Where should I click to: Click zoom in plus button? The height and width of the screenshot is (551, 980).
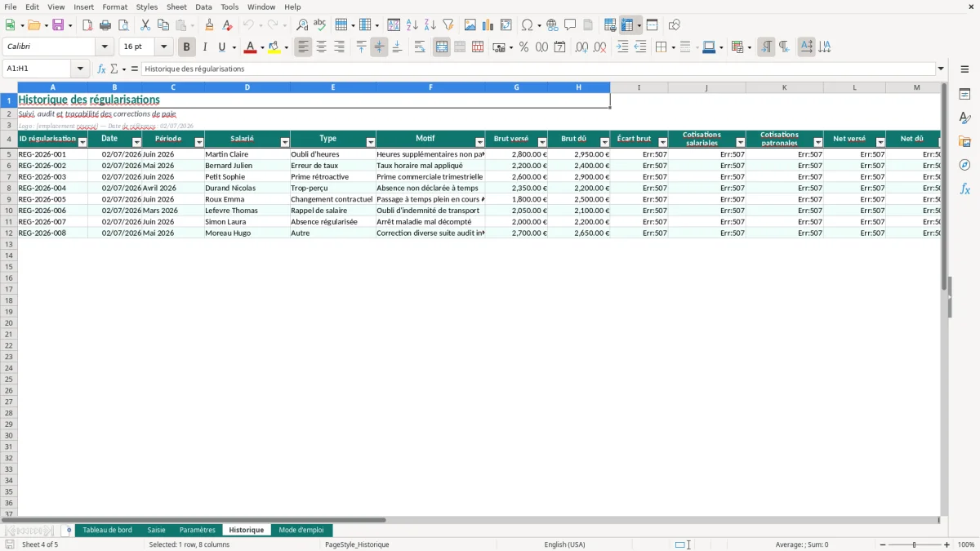pos(947,544)
